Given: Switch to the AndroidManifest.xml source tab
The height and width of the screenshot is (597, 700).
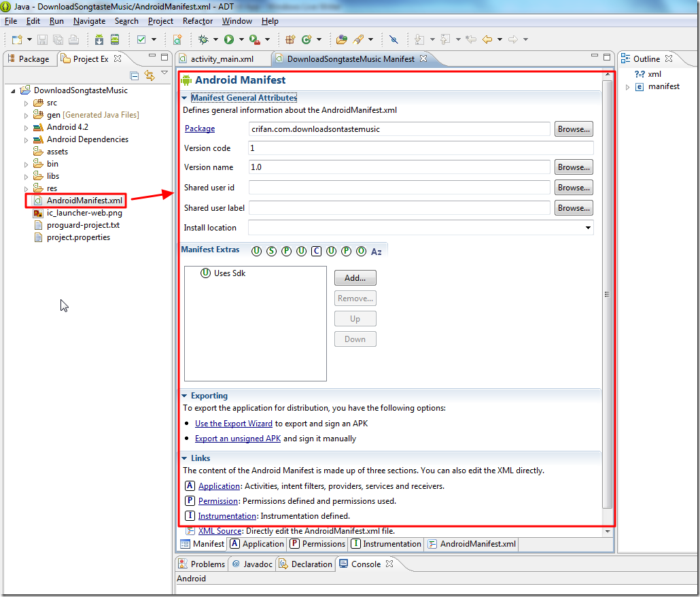Looking at the screenshot, I should click(x=472, y=544).
